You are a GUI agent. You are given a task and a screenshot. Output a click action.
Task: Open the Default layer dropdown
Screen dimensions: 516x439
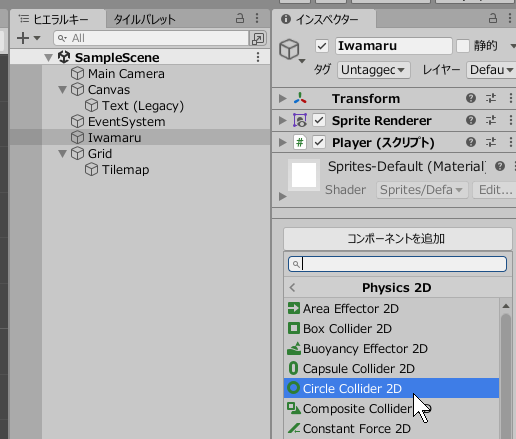(491, 70)
